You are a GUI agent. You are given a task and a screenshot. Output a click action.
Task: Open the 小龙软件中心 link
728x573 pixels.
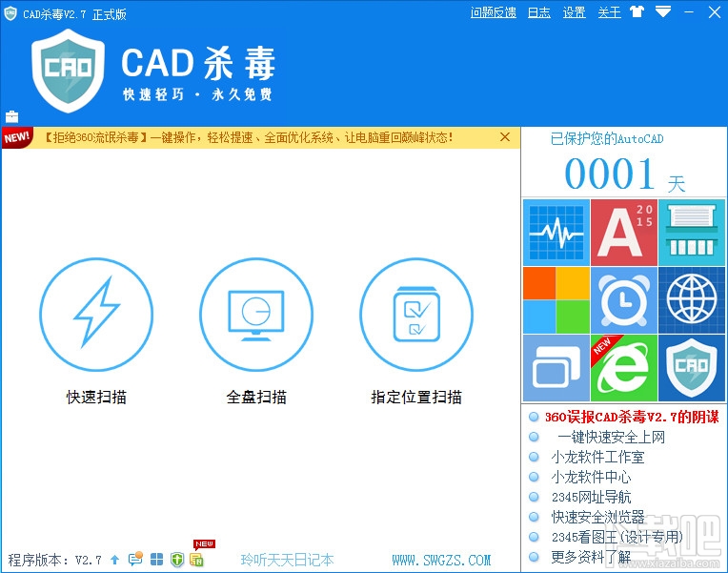point(591,477)
